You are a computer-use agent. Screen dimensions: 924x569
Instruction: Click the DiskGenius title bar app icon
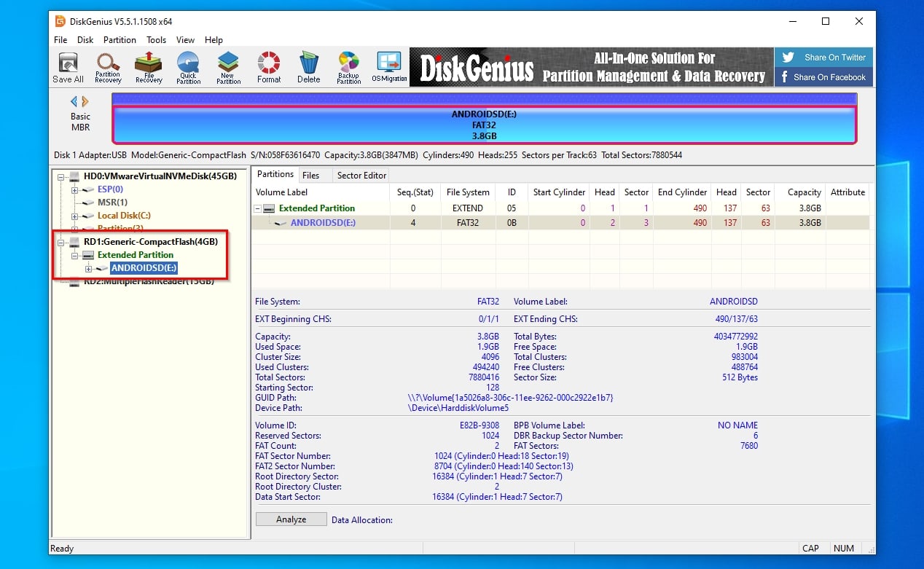[60, 21]
